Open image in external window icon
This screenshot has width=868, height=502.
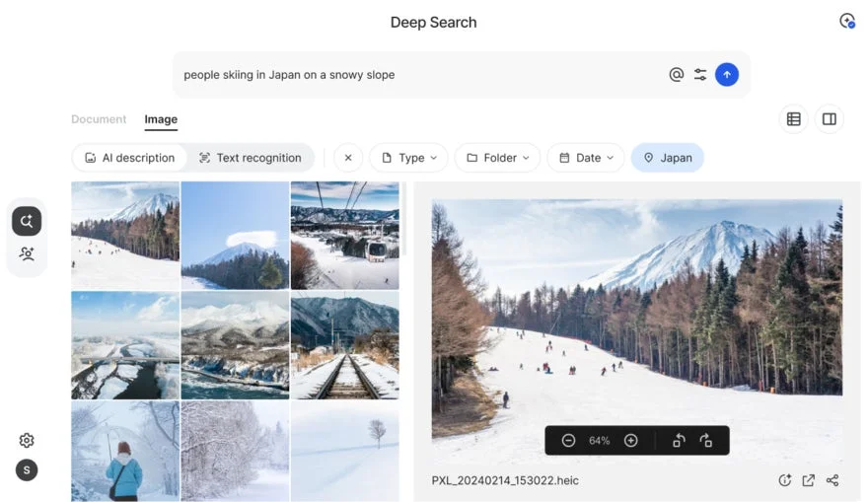808,480
